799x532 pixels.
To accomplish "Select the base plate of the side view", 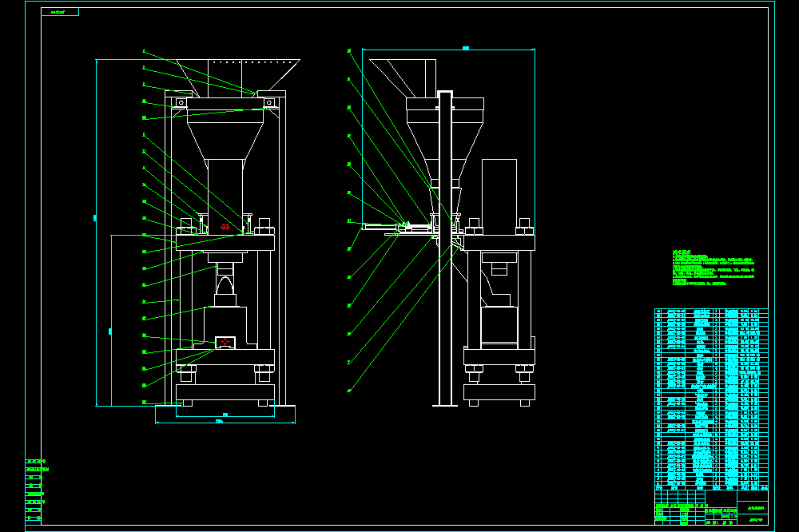I will pyautogui.click(x=499, y=392).
